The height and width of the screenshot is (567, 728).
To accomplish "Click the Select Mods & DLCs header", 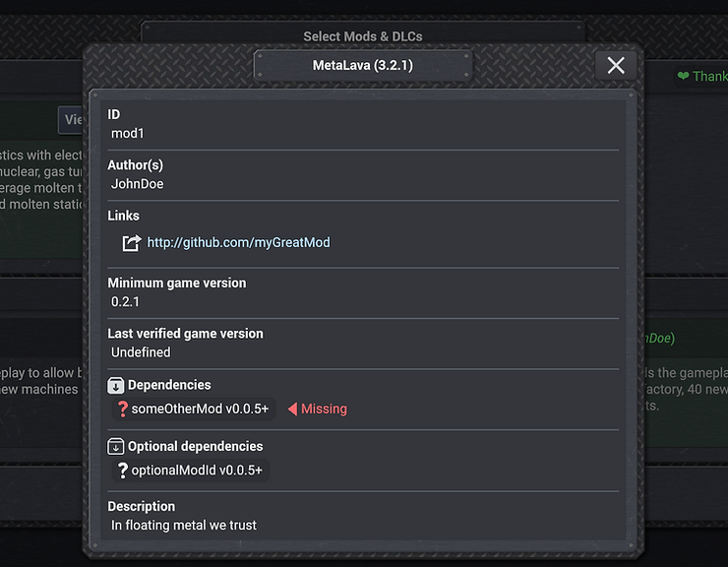I will pyautogui.click(x=363, y=36).
